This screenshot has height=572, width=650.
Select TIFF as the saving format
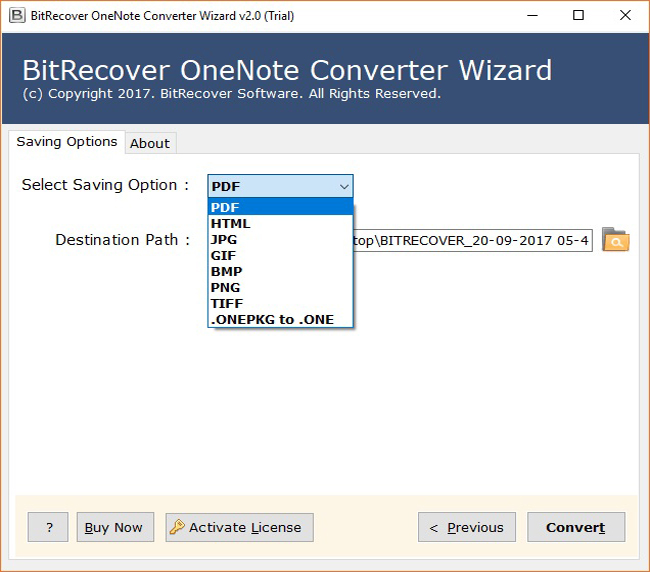point(280,303)
